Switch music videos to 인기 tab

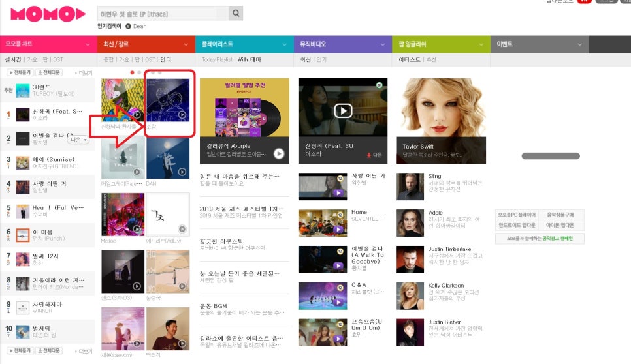click(321, 59)
